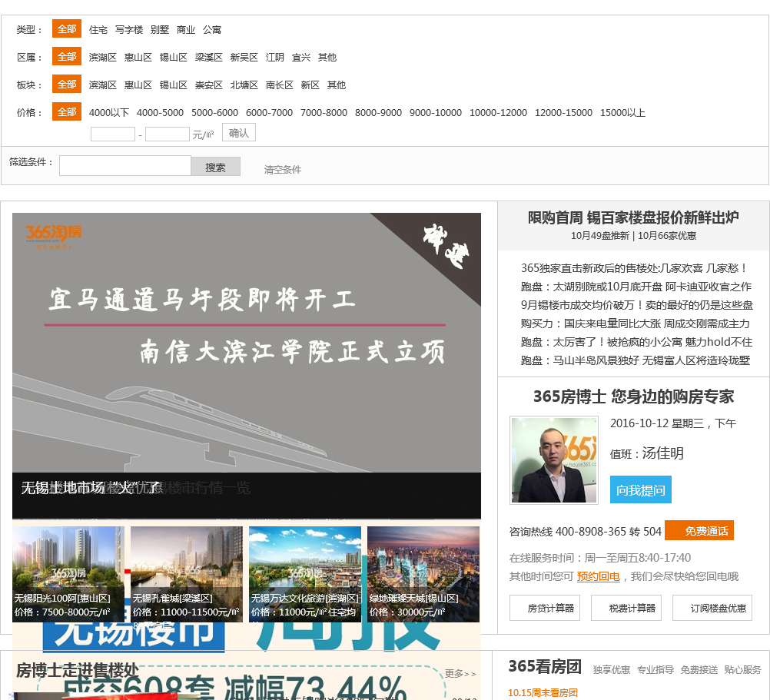
Task: Focus the 筛选条件 search field
Action: (125, 166)
